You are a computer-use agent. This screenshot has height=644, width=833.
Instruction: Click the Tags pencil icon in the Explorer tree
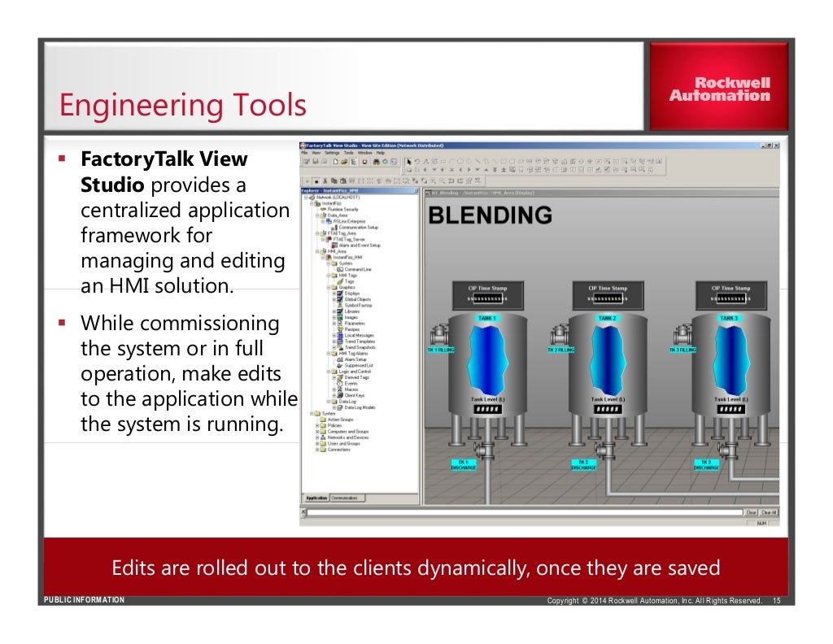(x=341, y=281)
